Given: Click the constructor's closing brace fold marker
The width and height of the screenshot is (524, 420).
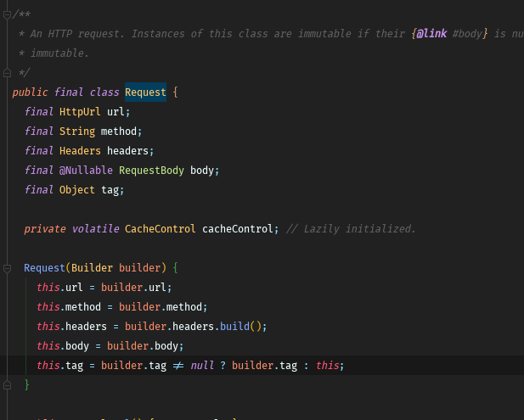Looking at the screenshot, I should click(7, 385).
